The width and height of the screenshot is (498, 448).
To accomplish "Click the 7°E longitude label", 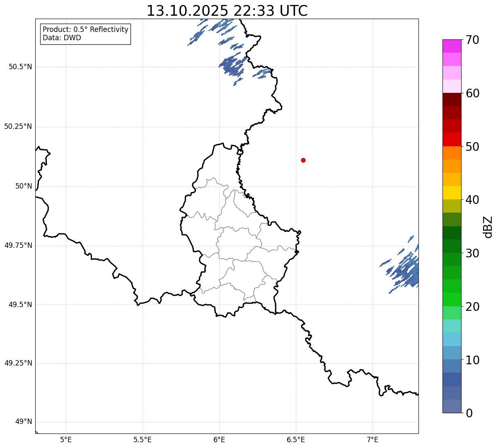I will (x=372, y=440).
